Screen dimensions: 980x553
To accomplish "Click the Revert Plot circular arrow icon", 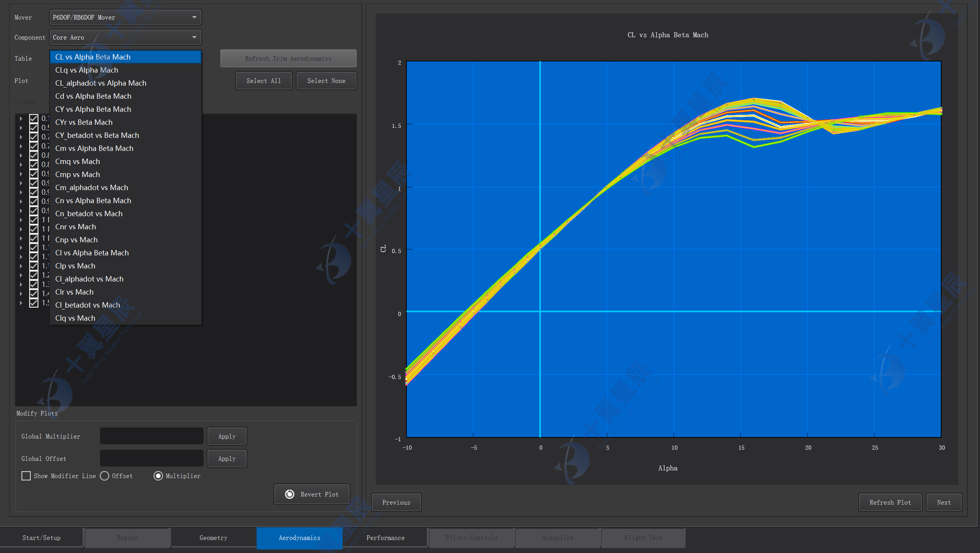I will coord(290,494).
